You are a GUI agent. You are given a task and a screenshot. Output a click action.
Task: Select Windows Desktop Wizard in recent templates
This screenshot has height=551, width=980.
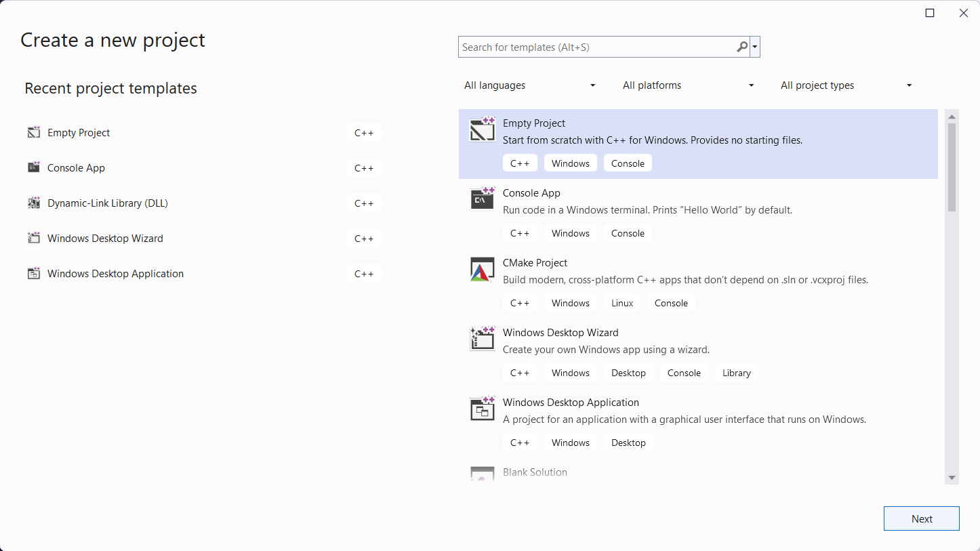click(105, 239)
